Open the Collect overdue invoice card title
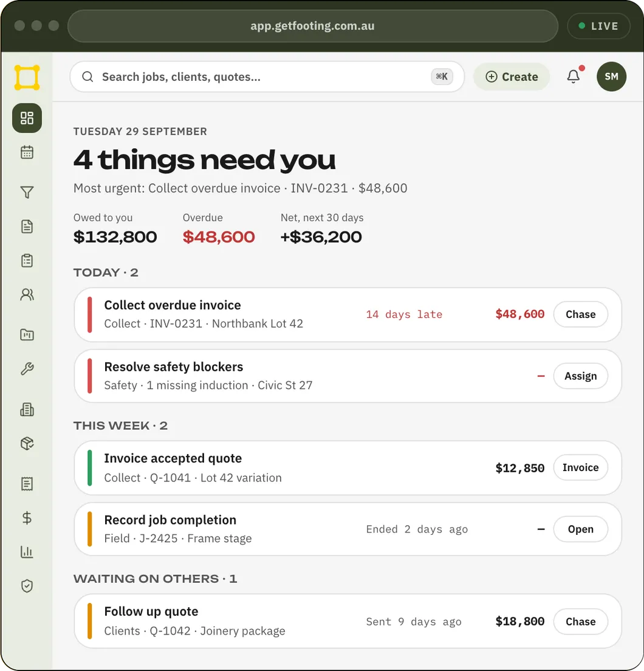The width and height of the screenshot is (644, 671). (173, 305)
